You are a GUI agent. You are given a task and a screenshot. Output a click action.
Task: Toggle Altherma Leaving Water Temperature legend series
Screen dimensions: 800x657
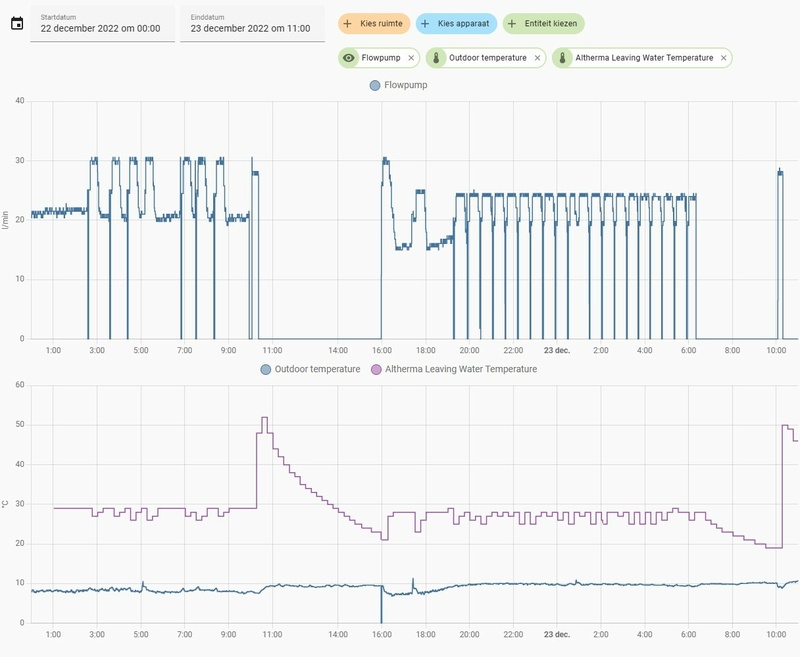[454, 369]
